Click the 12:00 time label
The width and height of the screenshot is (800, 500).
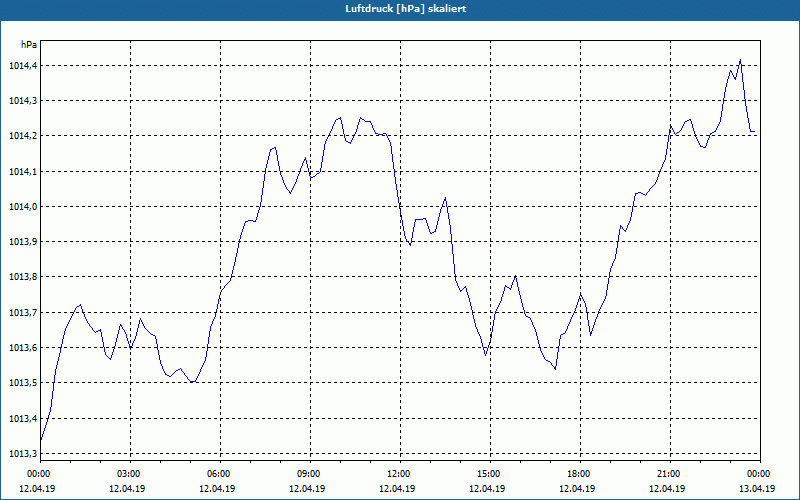tap(398, 474)
